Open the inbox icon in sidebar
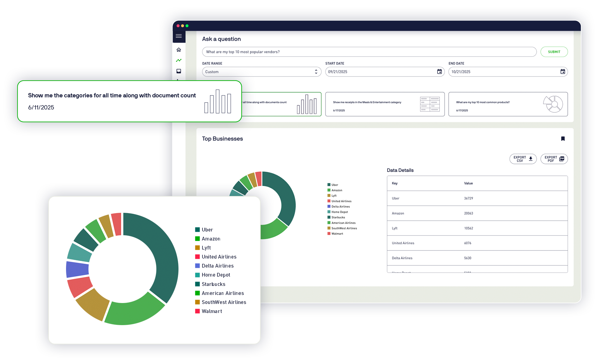Image resolution: width=598 pixels, height=364 pixels. point(179,71)
